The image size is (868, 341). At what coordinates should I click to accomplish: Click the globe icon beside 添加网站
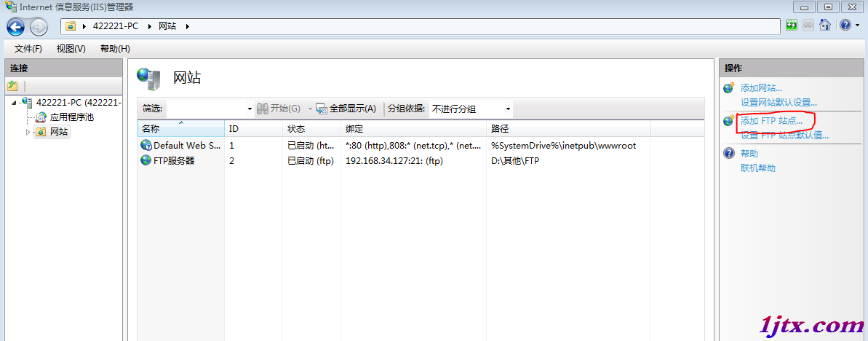tap(729, 87)
